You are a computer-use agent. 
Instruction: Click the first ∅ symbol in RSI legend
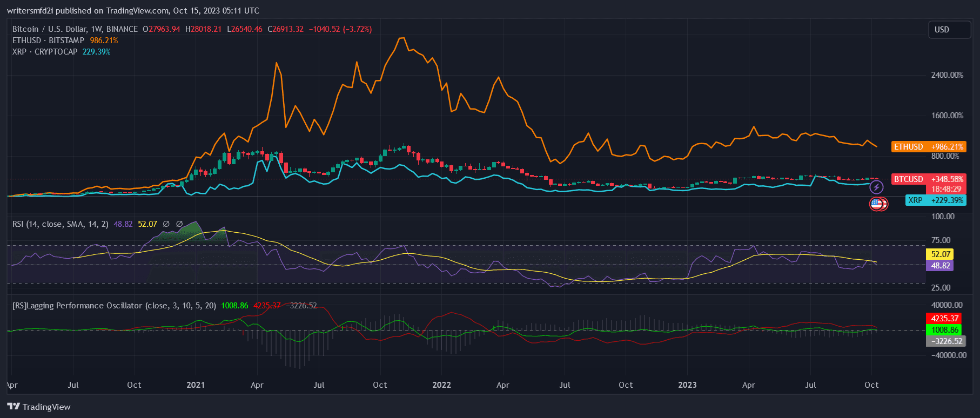[x=166, y=224]
